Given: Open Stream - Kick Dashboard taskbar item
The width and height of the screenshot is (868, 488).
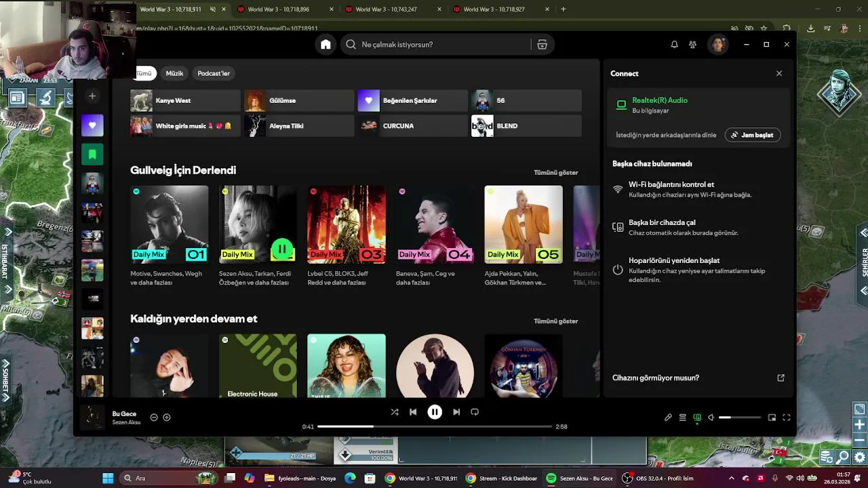Looking at the screenshot, I should pyautogui.click(x=502, y=479).
